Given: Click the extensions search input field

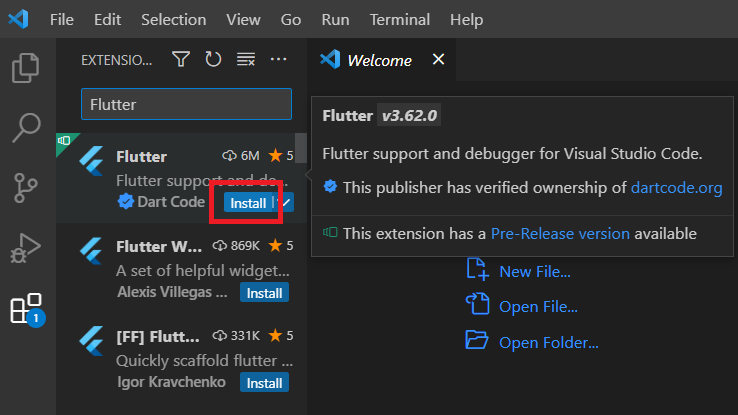Looking at the screenshot, I should coord(185,104).
